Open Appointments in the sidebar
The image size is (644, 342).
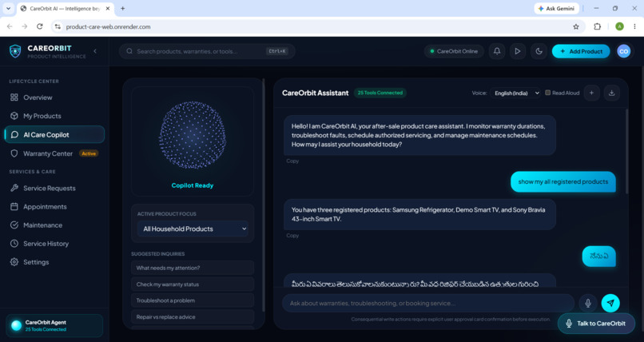[x=54, y=206]
